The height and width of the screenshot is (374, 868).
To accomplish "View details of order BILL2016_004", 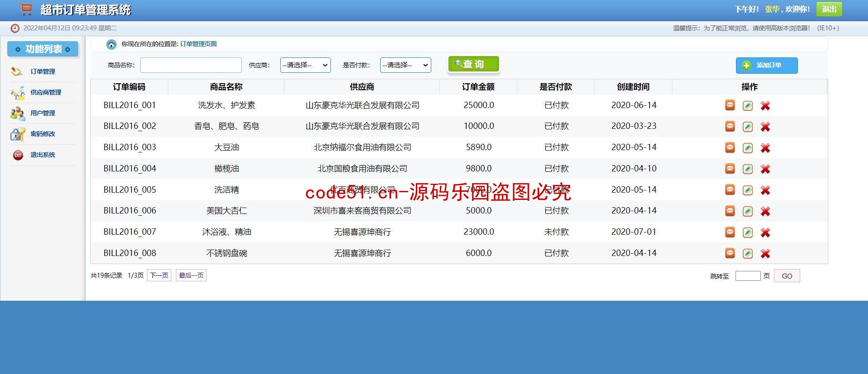I will tap(730, 169).
